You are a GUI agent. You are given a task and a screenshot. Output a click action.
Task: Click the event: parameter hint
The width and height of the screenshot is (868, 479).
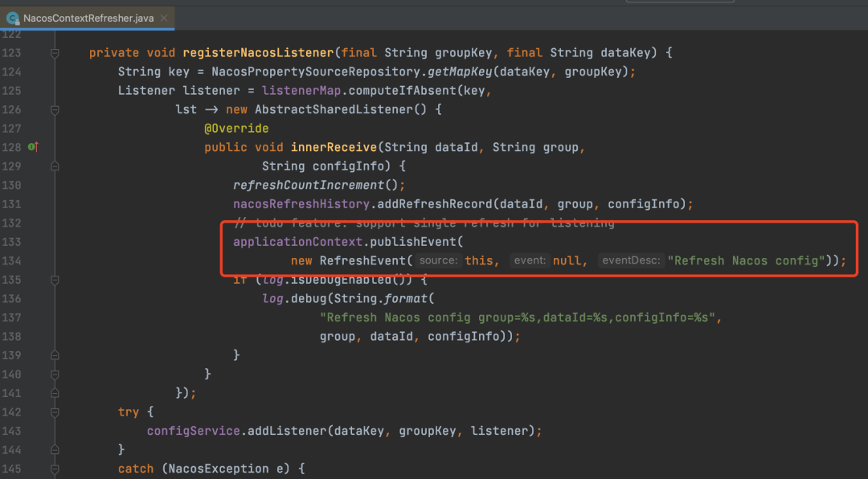point(530,261)
